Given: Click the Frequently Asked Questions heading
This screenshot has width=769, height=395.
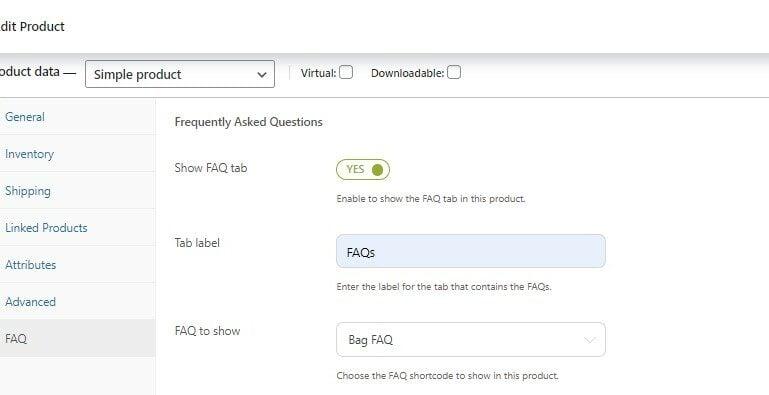Looking at the screenshot, I should [x=249, y=122].
